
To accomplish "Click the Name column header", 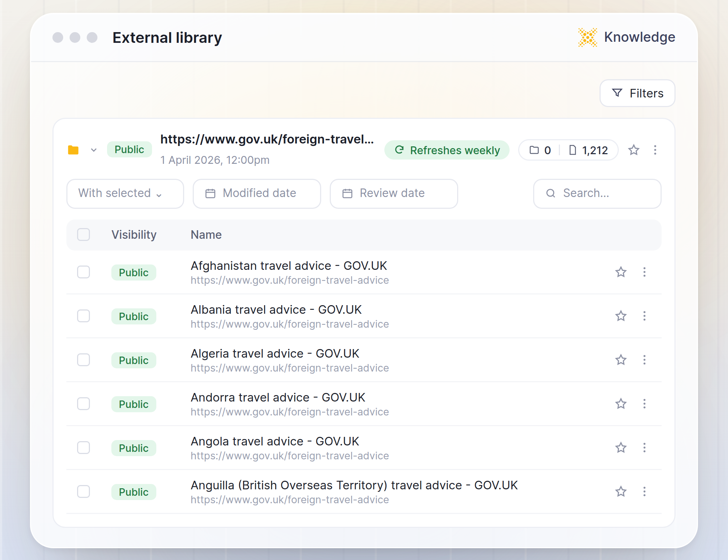I will click(206, 235).
